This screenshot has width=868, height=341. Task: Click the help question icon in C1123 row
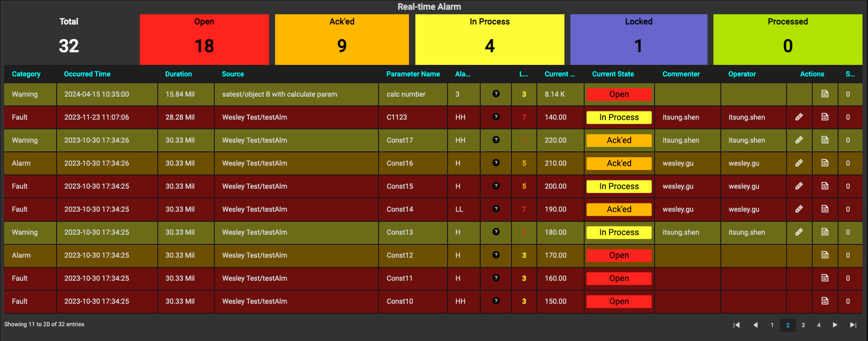point(496,117)
